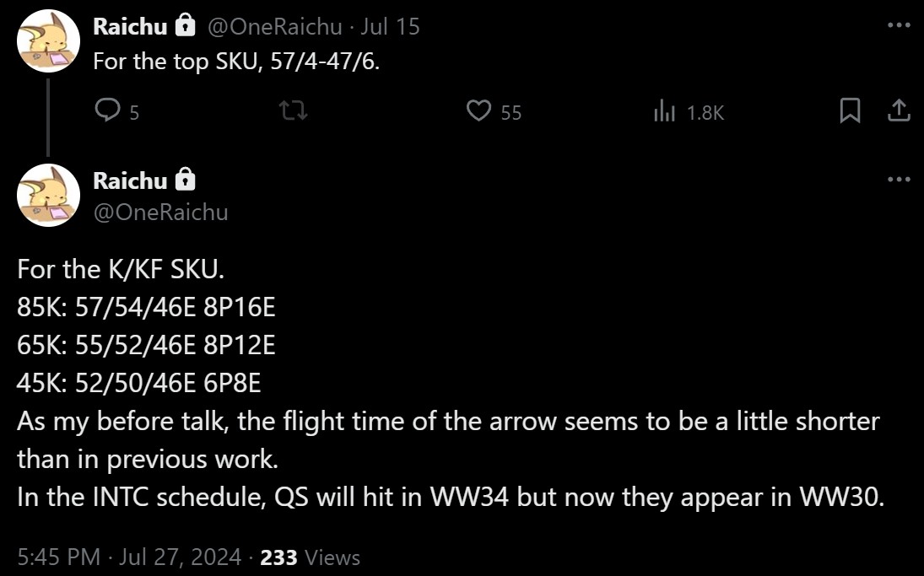Screen dimensions: 924x576
Task: Click the first tweet text about top SKU
Action: [x=236, y=62]
